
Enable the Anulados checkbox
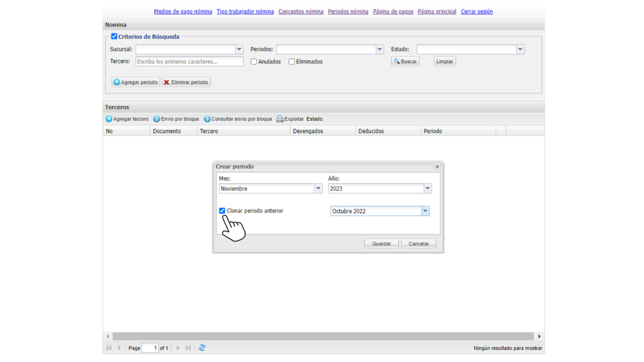click(x=254, y=62)
